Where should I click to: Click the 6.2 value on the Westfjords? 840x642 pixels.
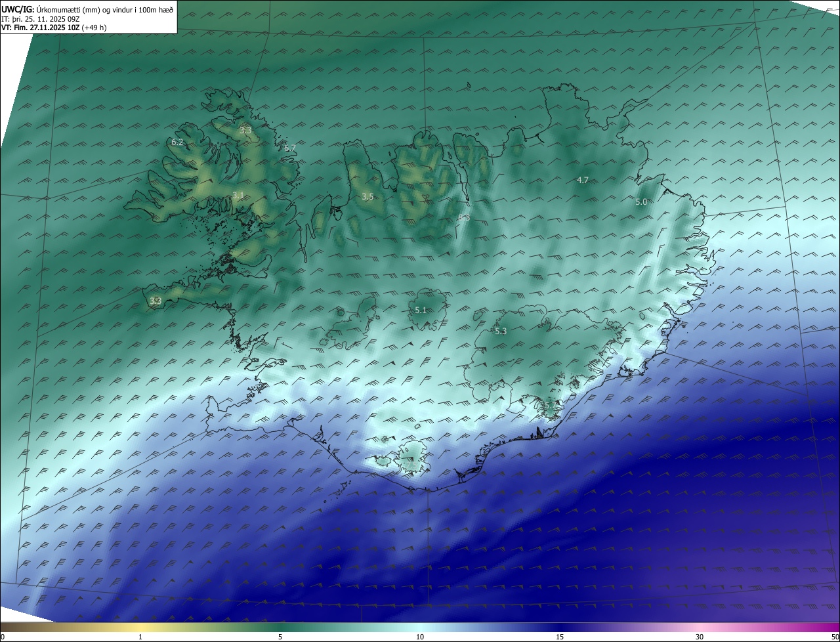[x=177, y=142]
